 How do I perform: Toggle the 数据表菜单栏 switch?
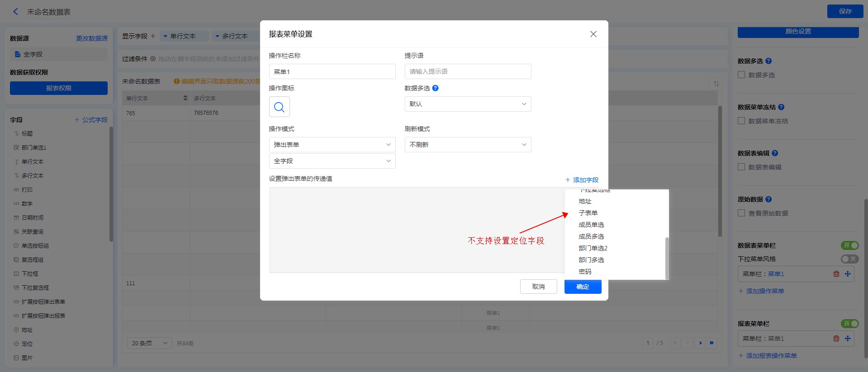849,245
